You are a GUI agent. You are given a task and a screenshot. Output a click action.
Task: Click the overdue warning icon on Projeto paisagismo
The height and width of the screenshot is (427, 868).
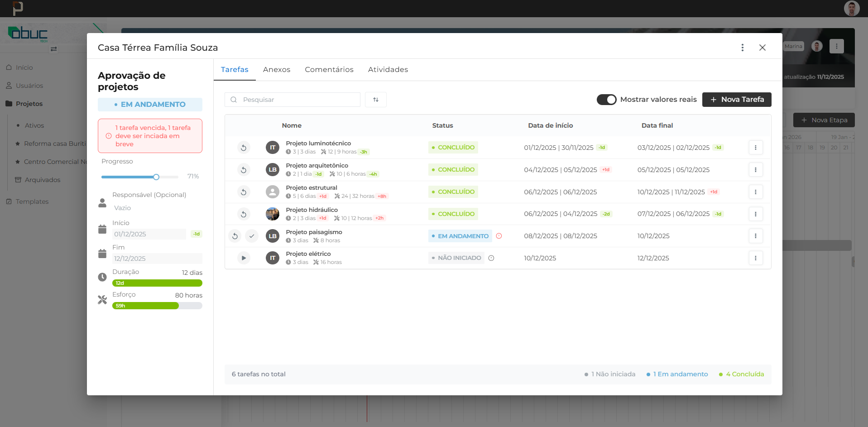499,236
